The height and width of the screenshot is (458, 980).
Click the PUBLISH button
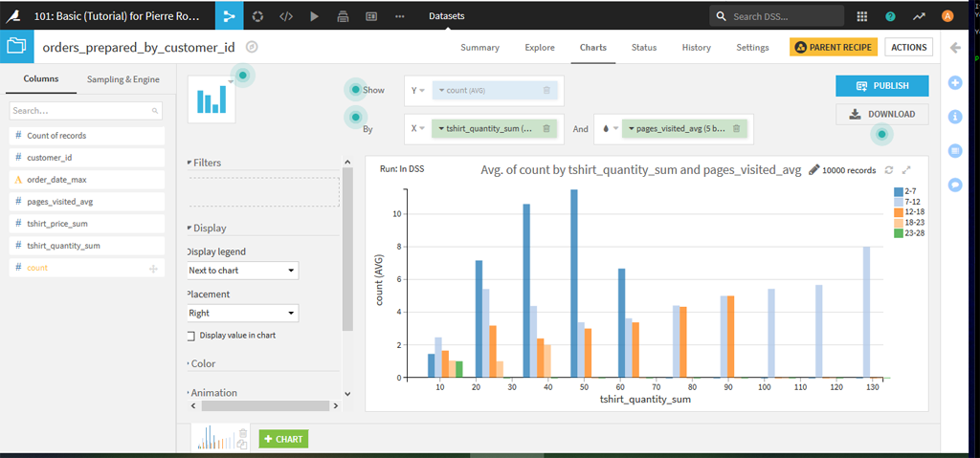(x=881, y=86)
